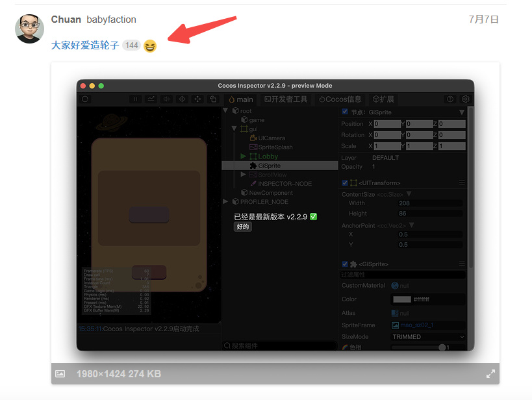
Task: Click the UICamera camera icon
Action: pyautogui.click(x=253, y=138)
